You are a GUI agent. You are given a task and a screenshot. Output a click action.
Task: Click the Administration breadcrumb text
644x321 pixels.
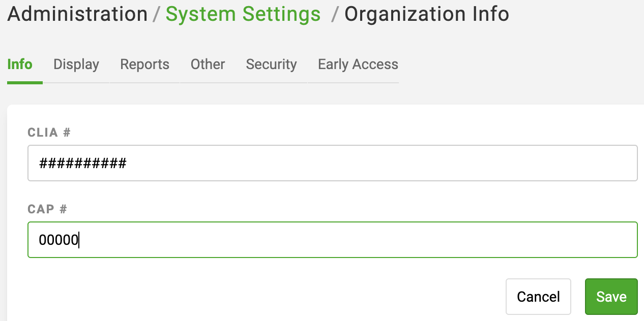[x=77, y=14]
